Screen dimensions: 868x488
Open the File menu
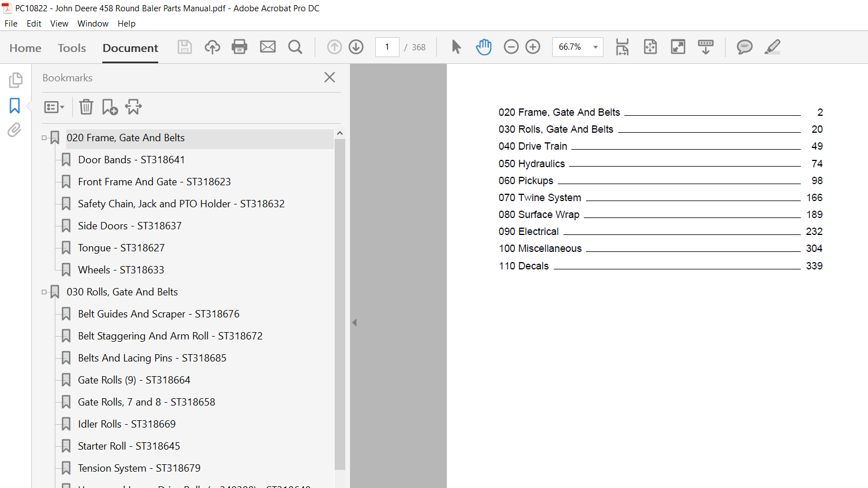[x=11, y=24]
